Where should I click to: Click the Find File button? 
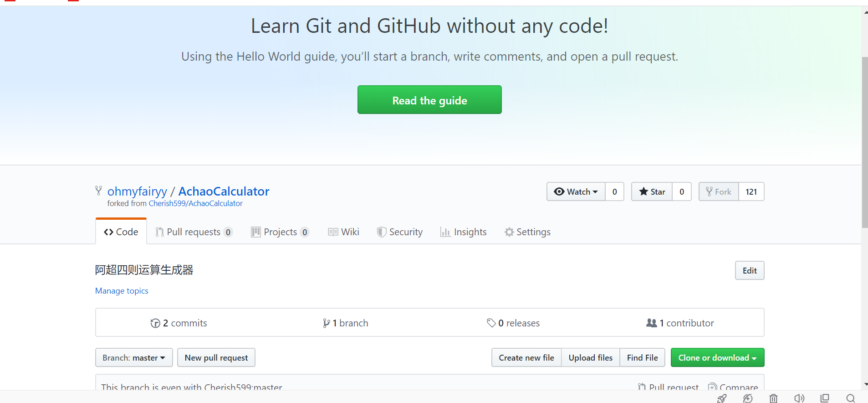point(643,358)
